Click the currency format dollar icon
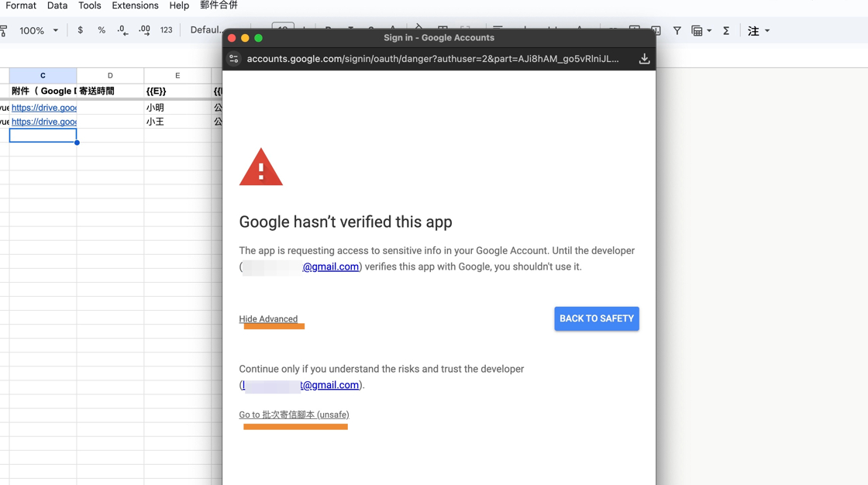This screenshot has width=868, height=485. point(80,30)
